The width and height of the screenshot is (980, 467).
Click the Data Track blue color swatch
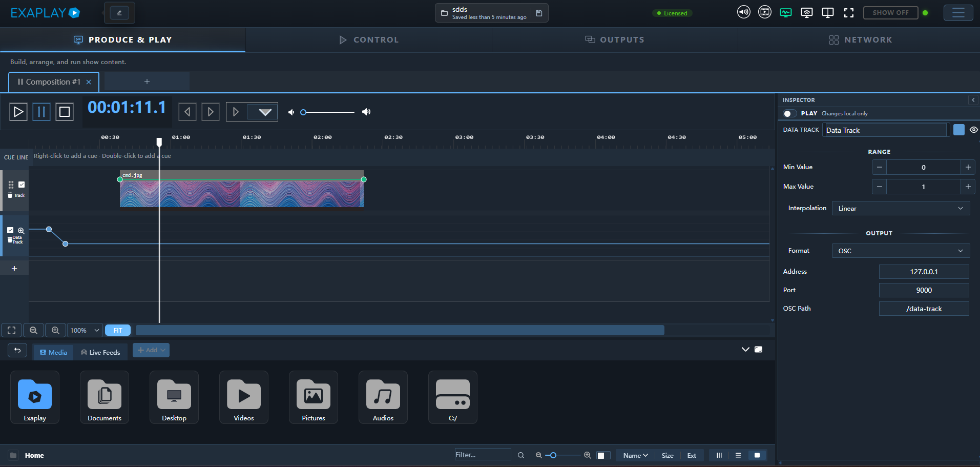[959, 130]
